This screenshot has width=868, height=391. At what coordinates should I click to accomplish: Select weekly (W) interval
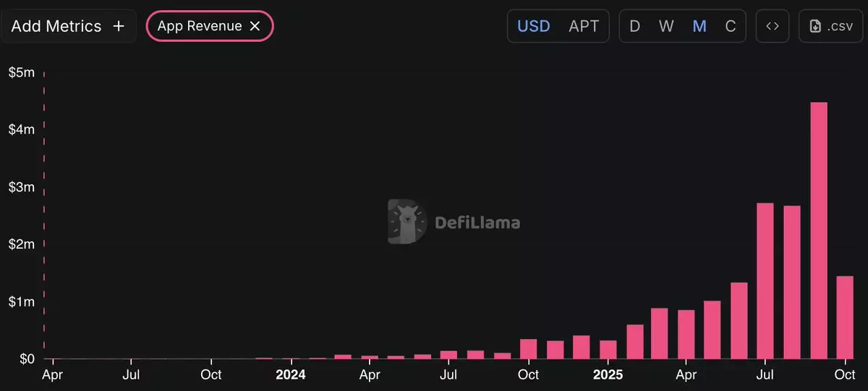click(x=666, y=27)
